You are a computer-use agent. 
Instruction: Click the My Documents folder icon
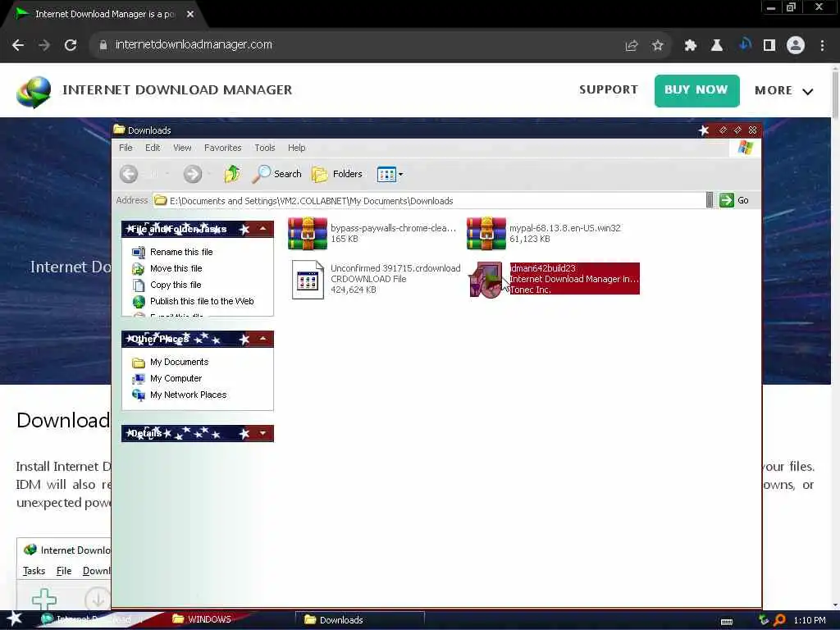(x=138, y=363)
